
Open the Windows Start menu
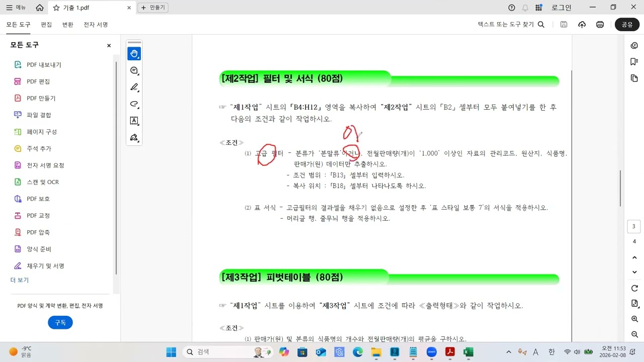171,352
